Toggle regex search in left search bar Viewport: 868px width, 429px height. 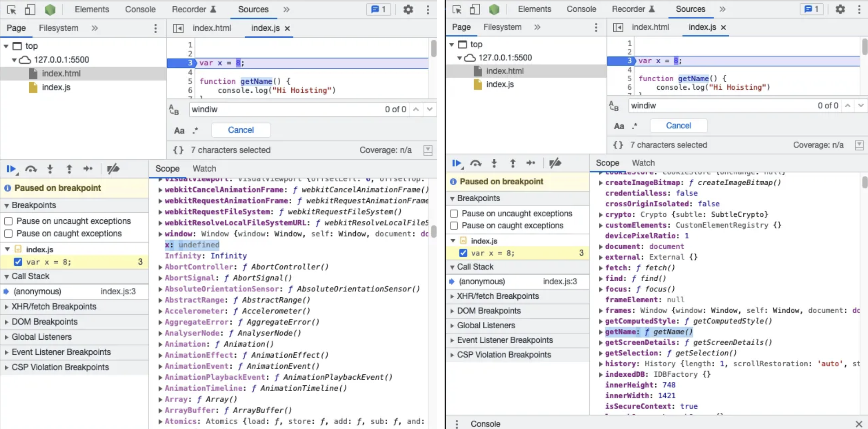pyautogui.click(x=195, y=131)
